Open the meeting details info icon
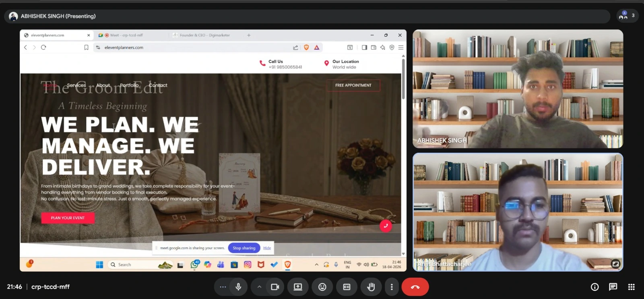The image size is (644, 299). 594,287
